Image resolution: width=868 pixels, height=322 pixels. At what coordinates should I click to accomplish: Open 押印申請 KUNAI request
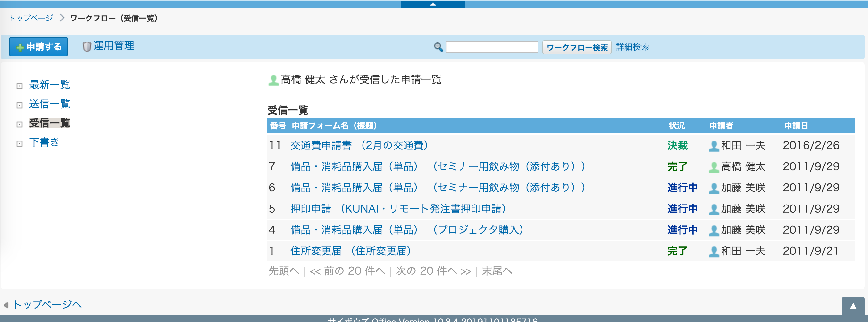point(398,209)
